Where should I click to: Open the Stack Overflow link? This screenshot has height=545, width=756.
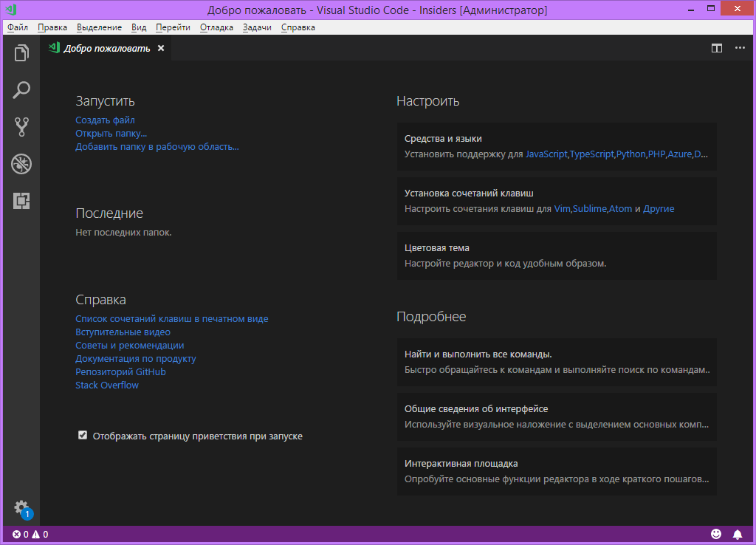[x=107, y=385]
